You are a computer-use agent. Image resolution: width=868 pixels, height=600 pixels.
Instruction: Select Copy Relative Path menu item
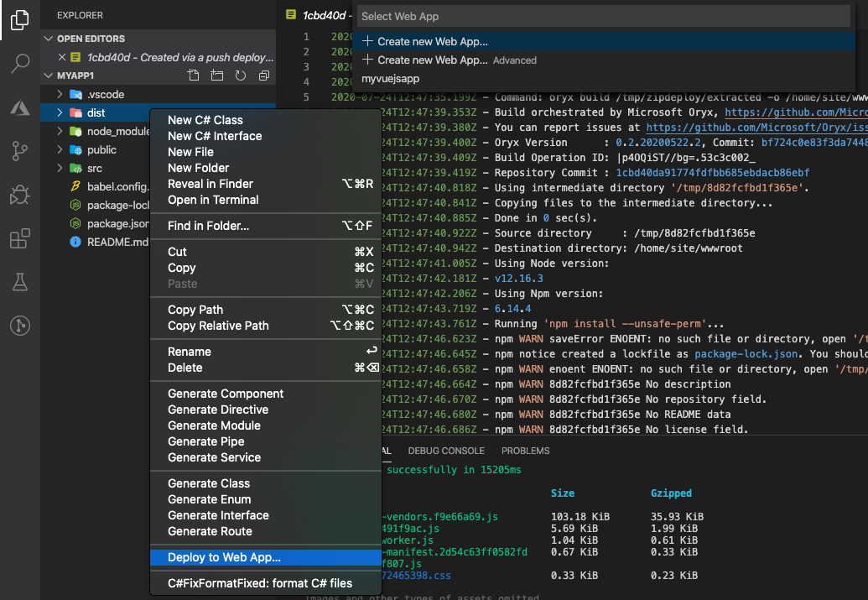click(x=266, y=326)
